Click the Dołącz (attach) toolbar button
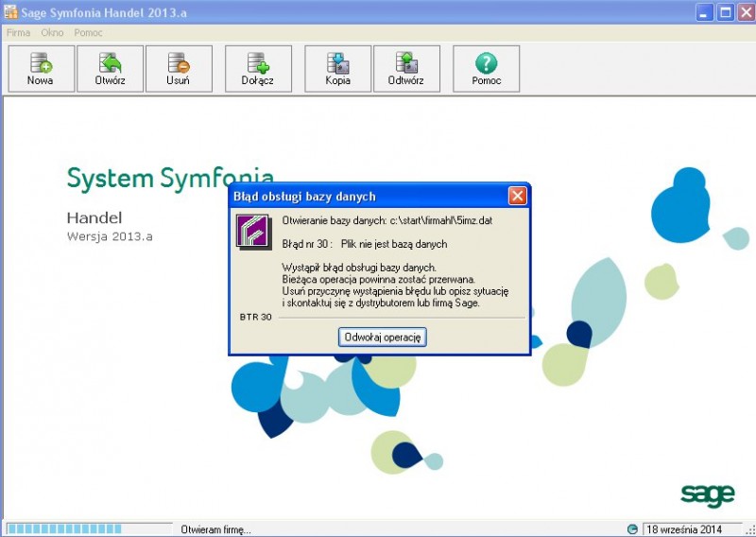The image size is (756, 537). pyautogui.click(x=258, y=69)
